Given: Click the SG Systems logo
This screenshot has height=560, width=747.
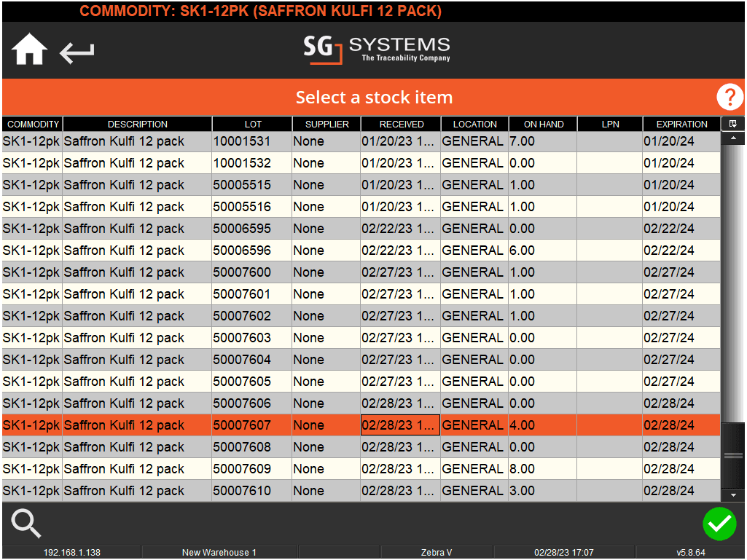Looking at the screenshot, I should point(377,50).
